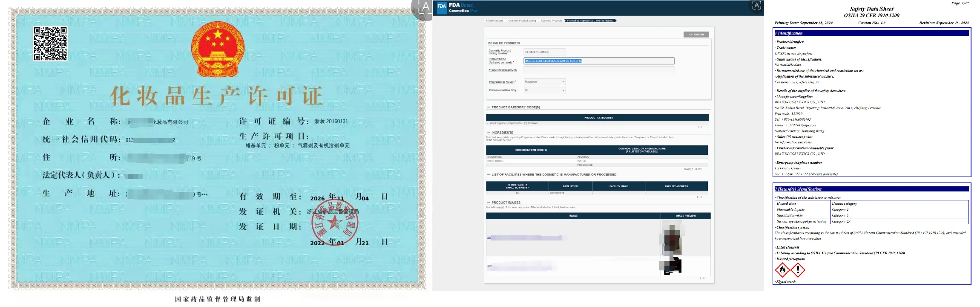980x307 pixels.
Task: Click the Facility Address column header
Action: coord(676,186)
